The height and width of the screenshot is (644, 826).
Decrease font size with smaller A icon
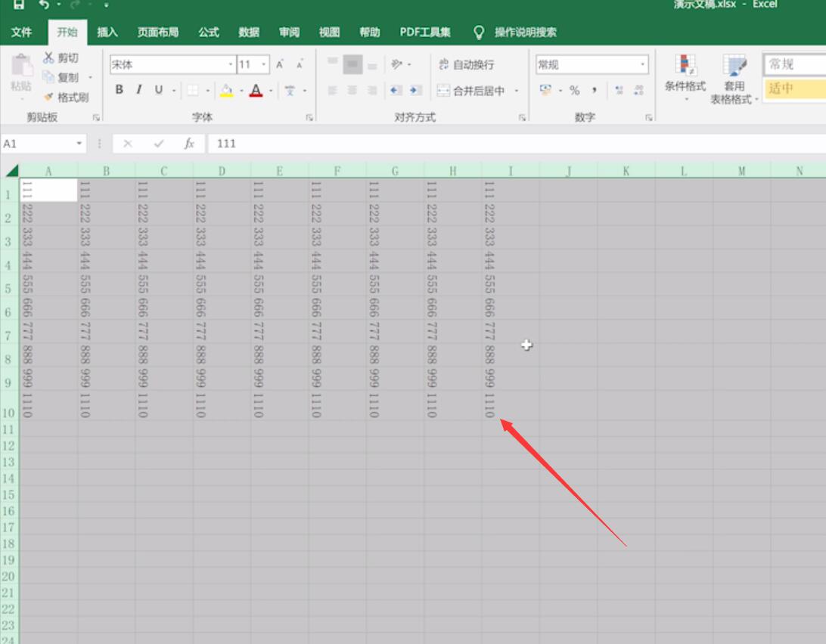tap(300, 64)
